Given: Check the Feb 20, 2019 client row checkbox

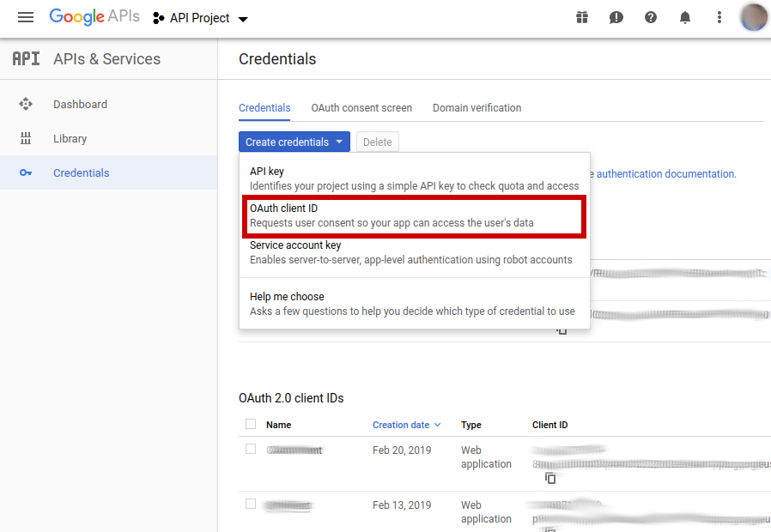Looking at the screenshot, I should 251,450.
